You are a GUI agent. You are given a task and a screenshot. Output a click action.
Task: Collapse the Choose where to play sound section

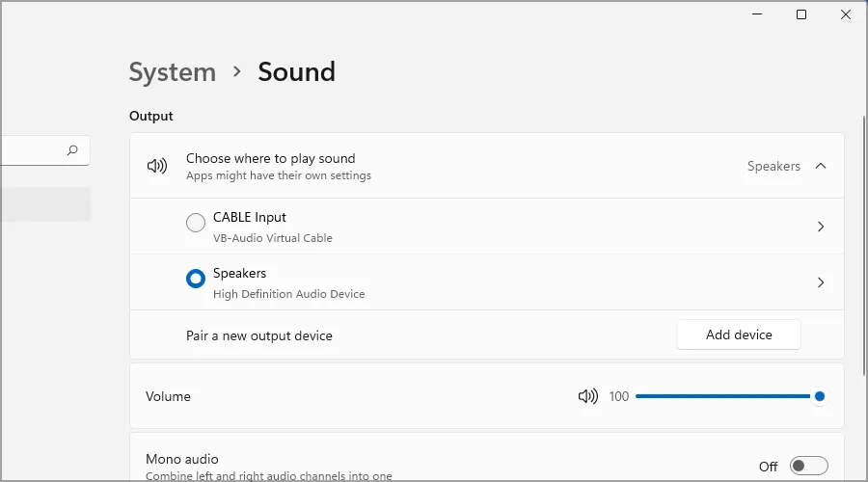(821, 166)
